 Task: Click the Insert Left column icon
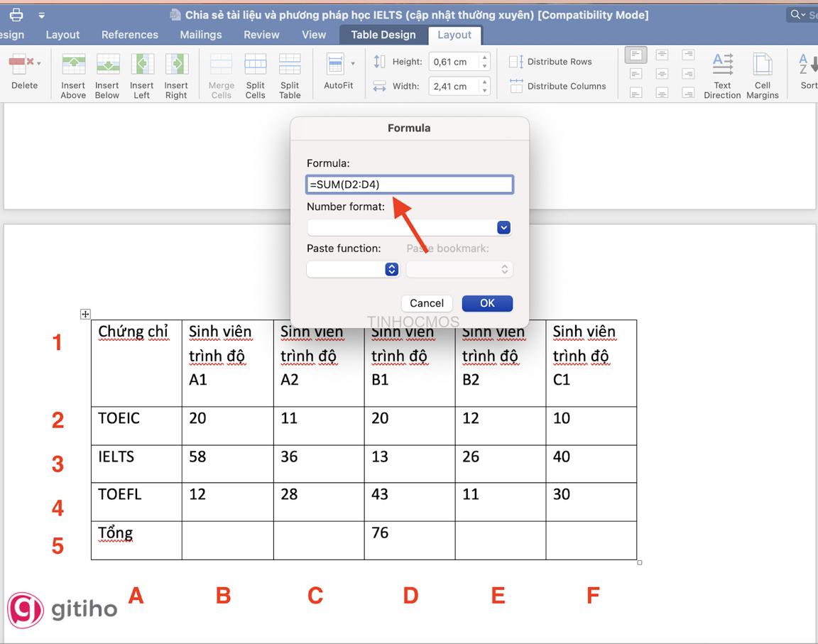point(142,65)
